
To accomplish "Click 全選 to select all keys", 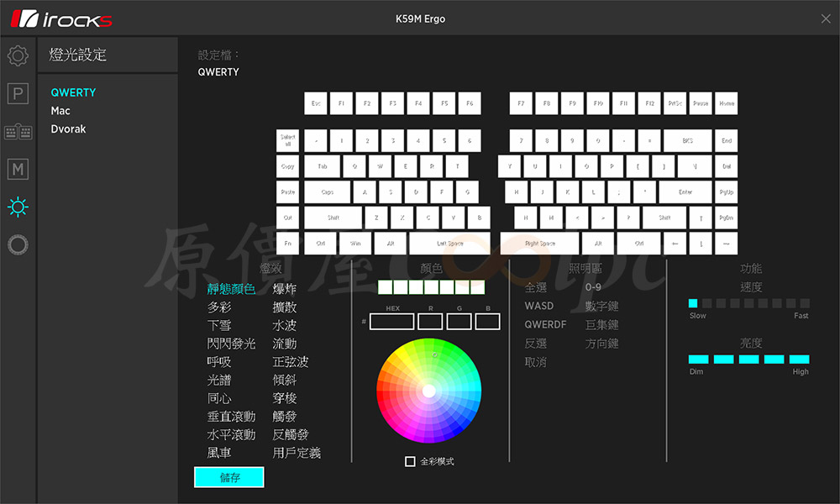I will click(536, 288).
